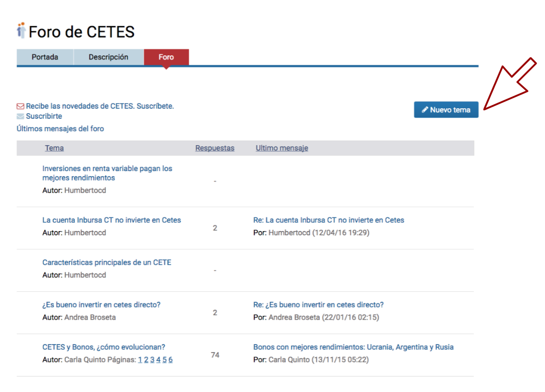Click 'Autor: Carla Quinto' text

click(x=74, y=360)
